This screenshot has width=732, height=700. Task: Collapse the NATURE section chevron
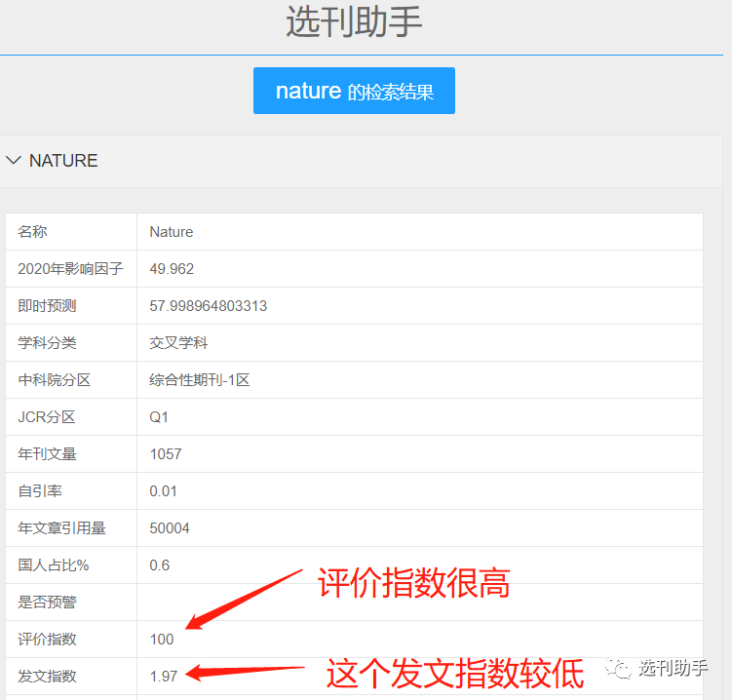tap(14, 161)
